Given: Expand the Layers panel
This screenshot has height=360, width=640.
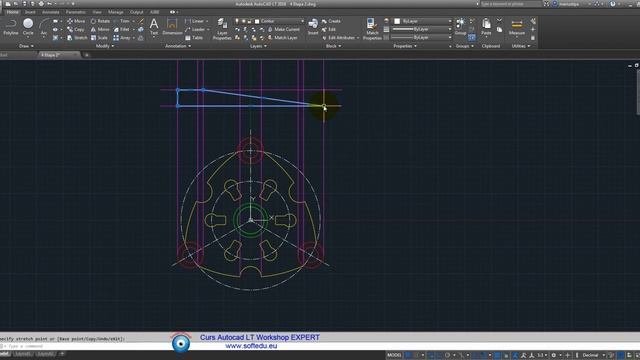Looking at the screenshot, I should pos(258,46).
